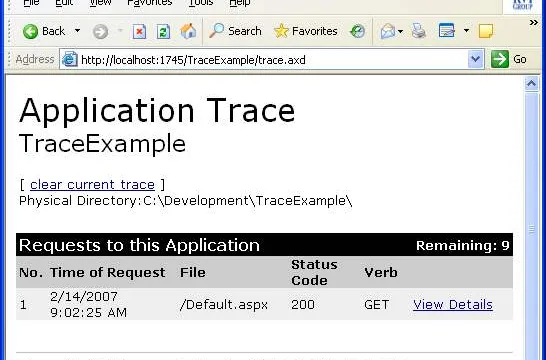546x360 pixels.
Task: Click the browser logo throbber icon
Action: tap(523, 5)
